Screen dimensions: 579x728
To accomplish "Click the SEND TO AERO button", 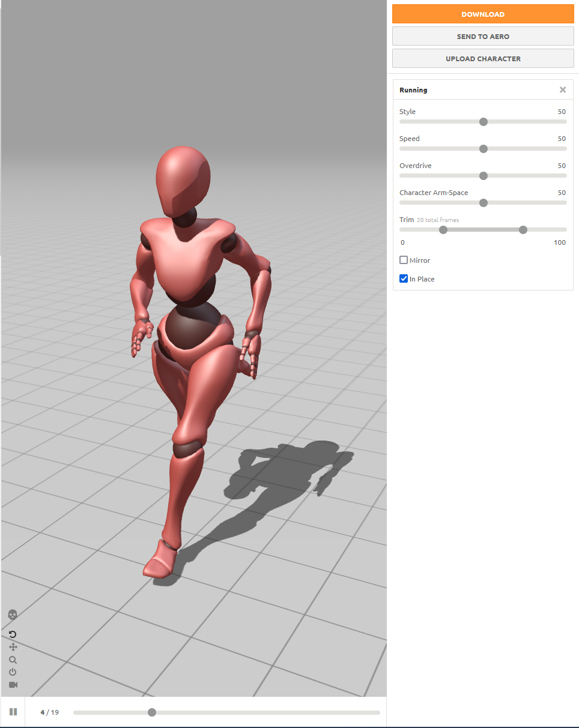I will pyautogui.click(x=483, y=36).
